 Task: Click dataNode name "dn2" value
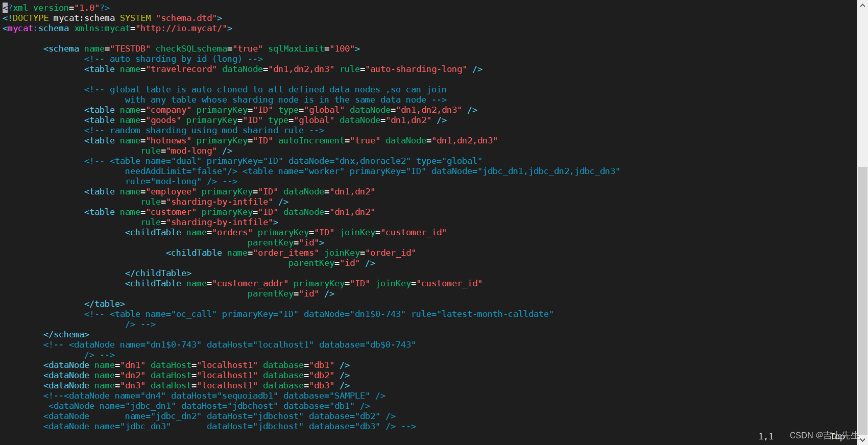point(133,375)
